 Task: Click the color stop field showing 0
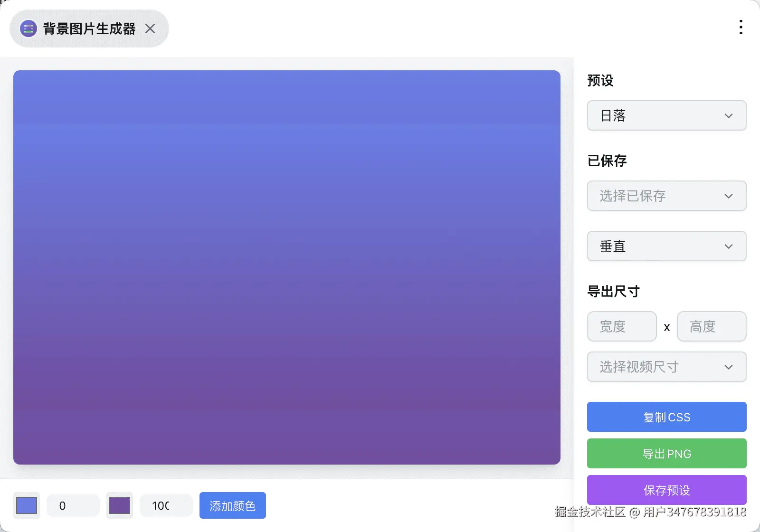(73, 505)
